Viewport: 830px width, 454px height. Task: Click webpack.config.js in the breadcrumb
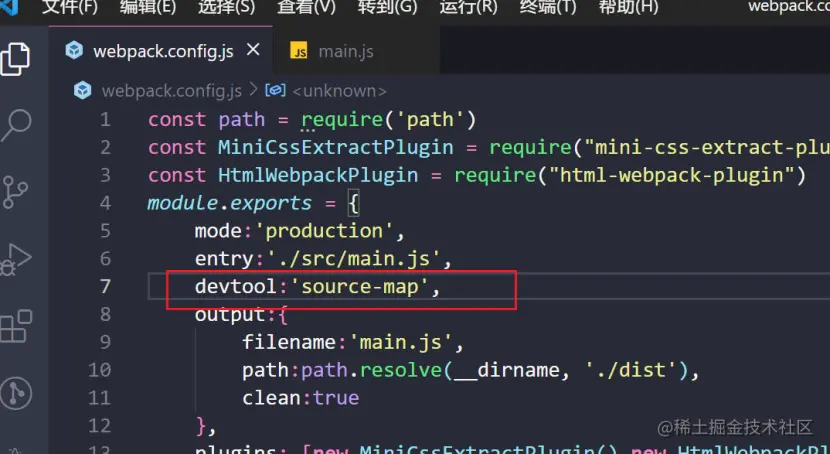pos(172,91)
